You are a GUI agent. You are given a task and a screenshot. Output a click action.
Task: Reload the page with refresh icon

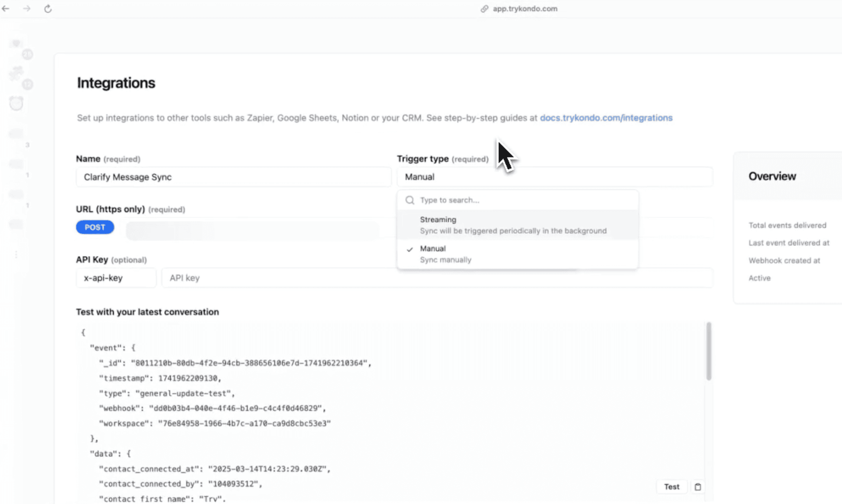pyautogui.click(x=48, y=9)
